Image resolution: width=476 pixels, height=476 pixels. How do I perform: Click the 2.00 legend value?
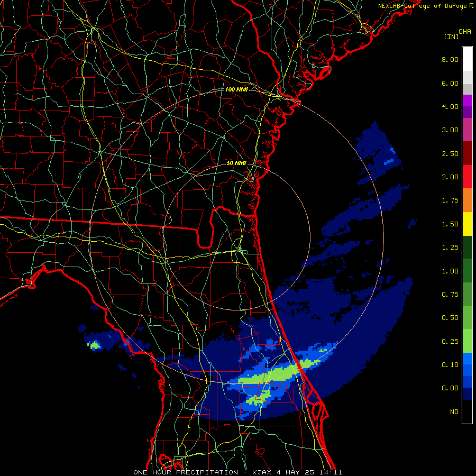(450, 177)
